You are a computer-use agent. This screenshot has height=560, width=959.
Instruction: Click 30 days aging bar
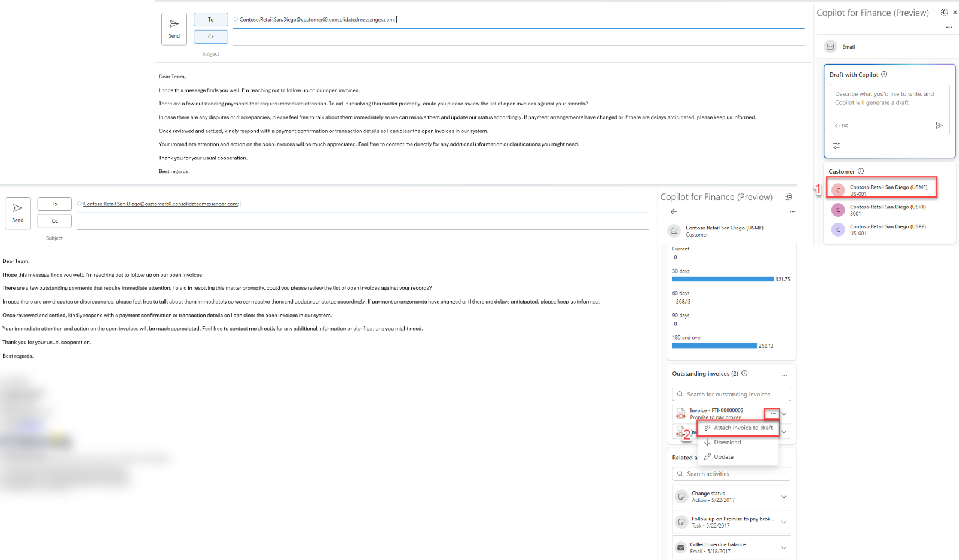coord(723,279)
